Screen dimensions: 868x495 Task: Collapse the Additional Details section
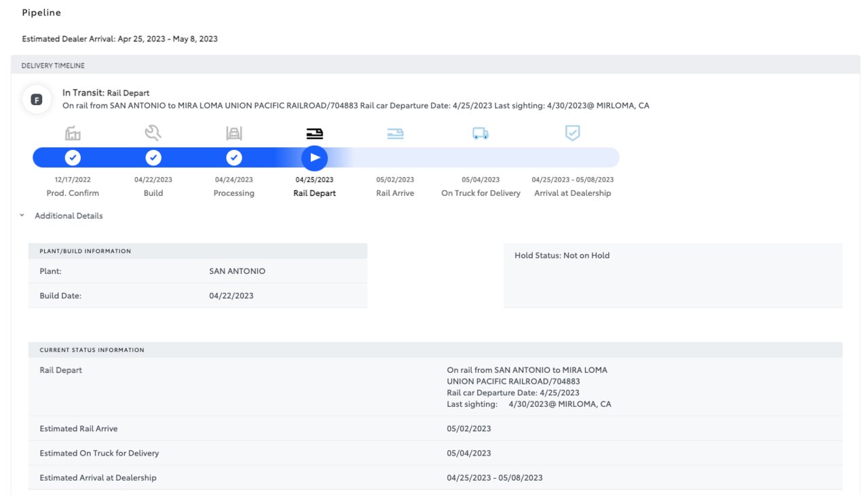pos(22,216)
